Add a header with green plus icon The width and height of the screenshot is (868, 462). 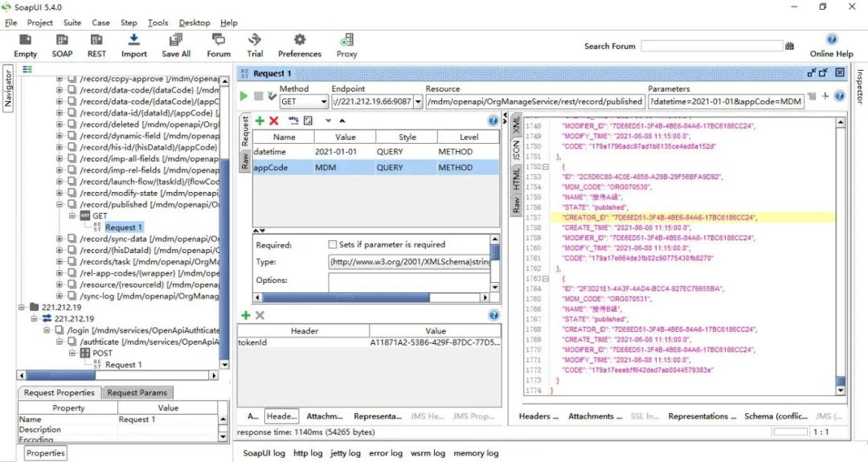click(246, 316)
